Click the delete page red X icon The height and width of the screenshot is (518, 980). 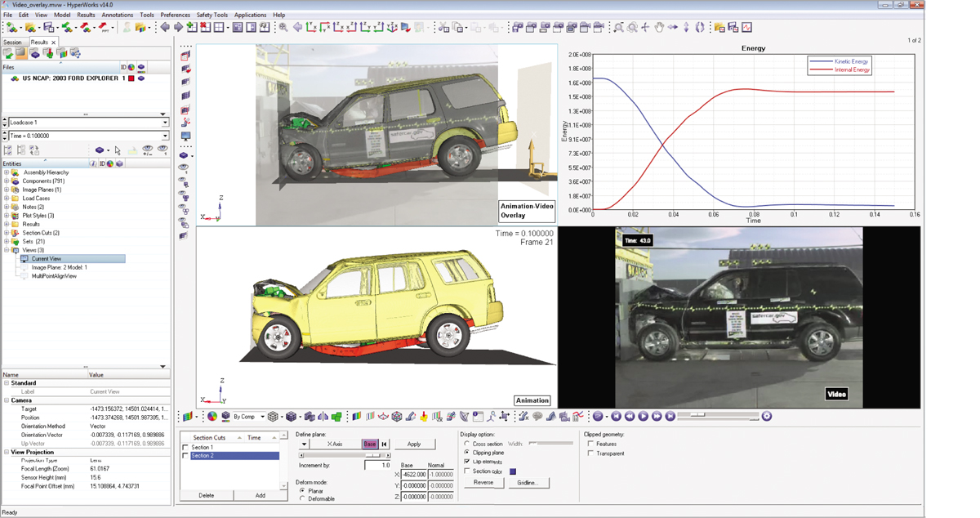click(x=205, y=27)
